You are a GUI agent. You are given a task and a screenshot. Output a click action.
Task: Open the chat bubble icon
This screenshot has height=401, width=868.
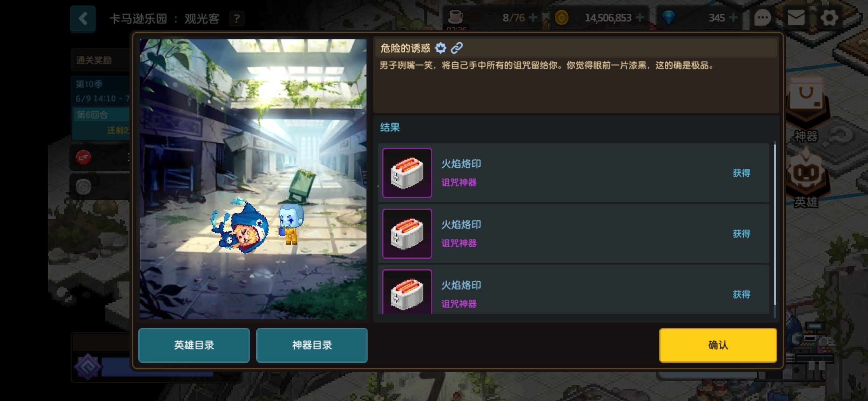[763, 17]
